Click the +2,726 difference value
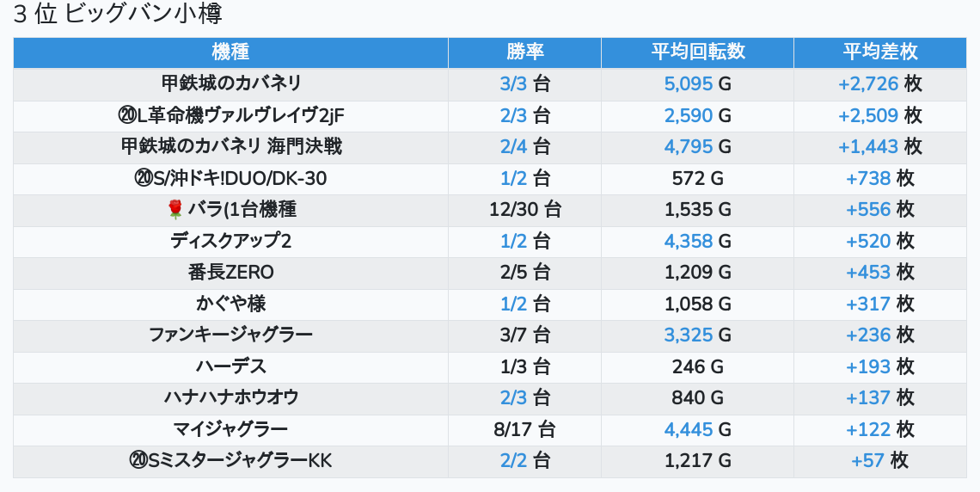 click(868, 83)
